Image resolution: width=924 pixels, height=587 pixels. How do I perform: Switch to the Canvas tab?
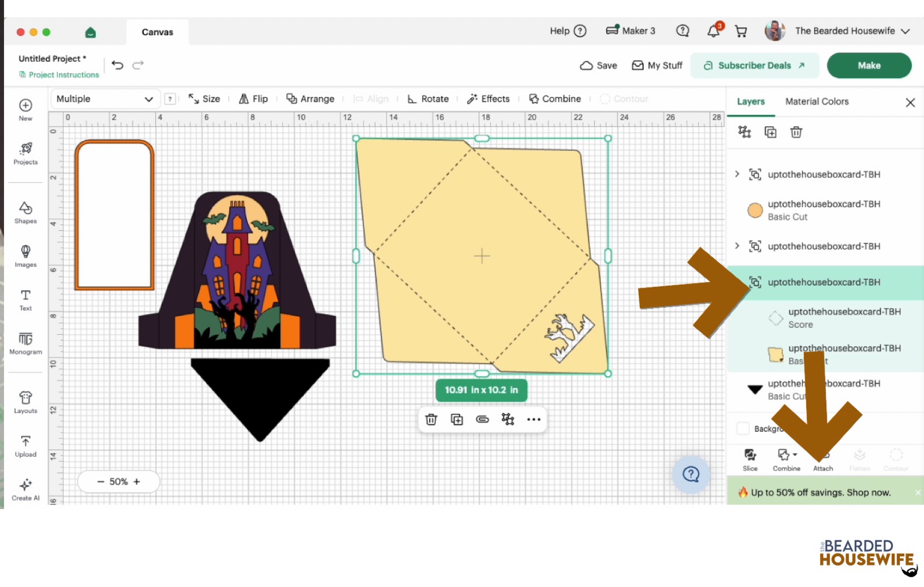pyautogui.click(x=158, y=32)
